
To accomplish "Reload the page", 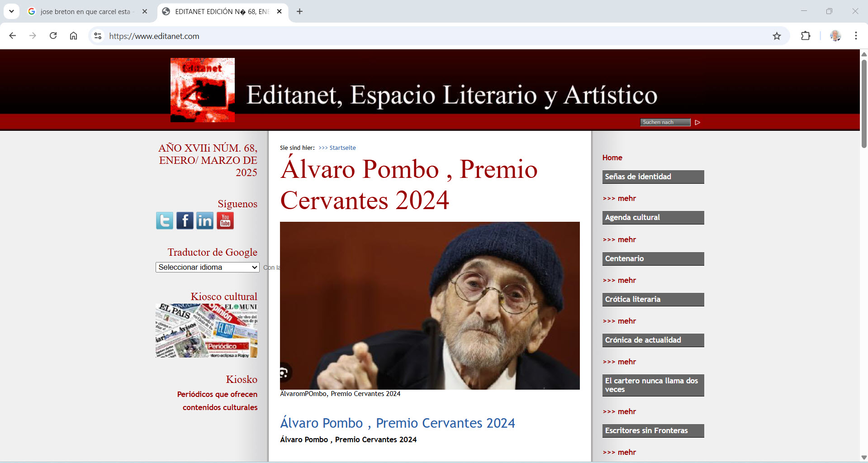I will 53,36.
